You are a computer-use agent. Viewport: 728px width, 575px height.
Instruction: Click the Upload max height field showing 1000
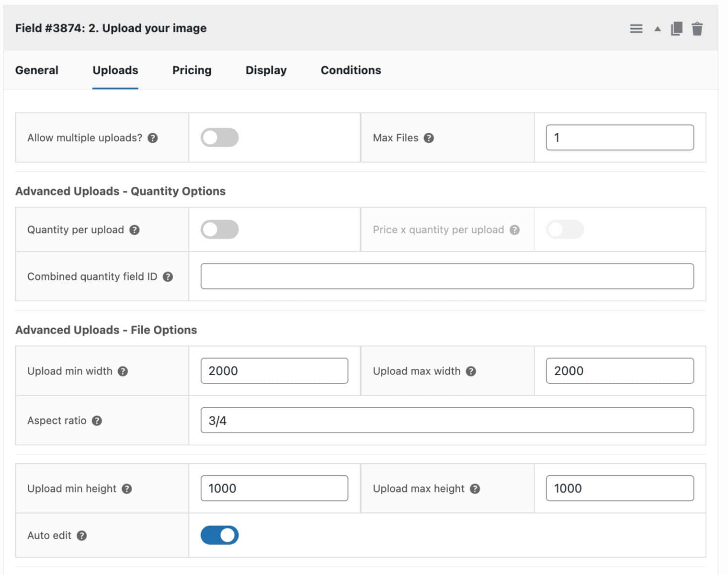click(x=620, y=488)
